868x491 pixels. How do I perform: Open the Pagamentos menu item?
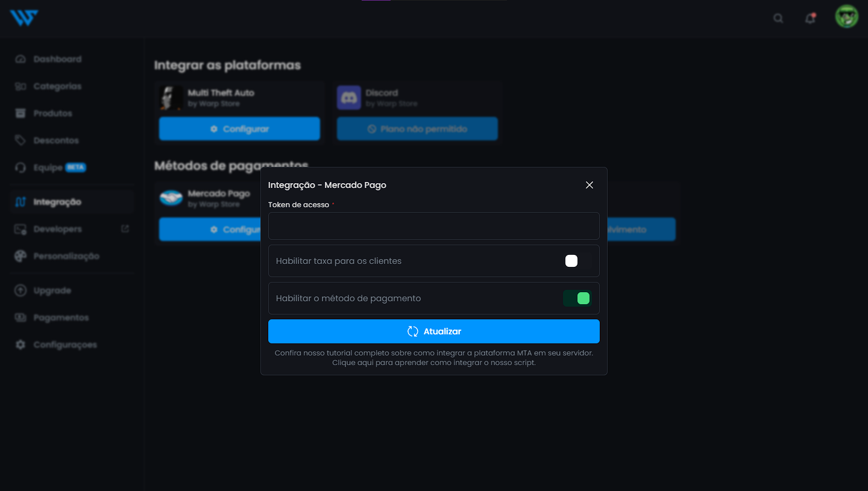(72, 317)
